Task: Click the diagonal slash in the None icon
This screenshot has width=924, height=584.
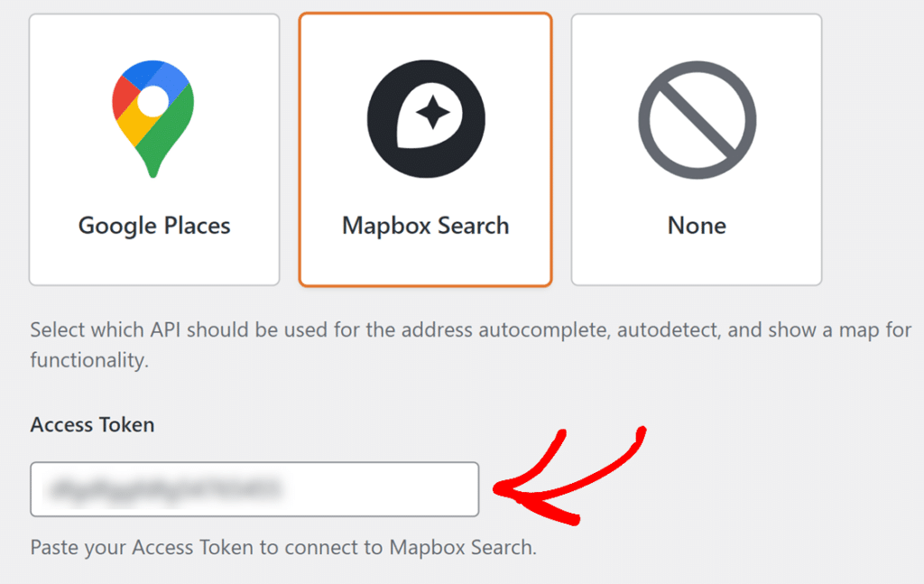Action: coord(697,118)
